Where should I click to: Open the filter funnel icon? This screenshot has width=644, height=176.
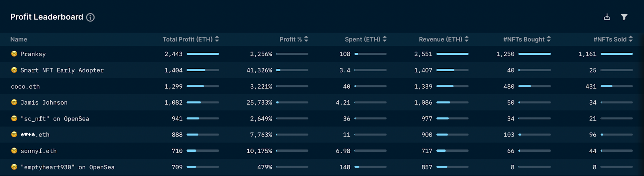point(624,17)
